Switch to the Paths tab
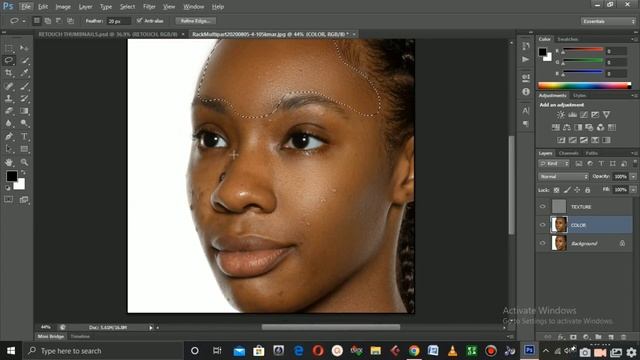The height and width of the screenshot is (360, 640). pyautogui.click(x=591, y=153)
